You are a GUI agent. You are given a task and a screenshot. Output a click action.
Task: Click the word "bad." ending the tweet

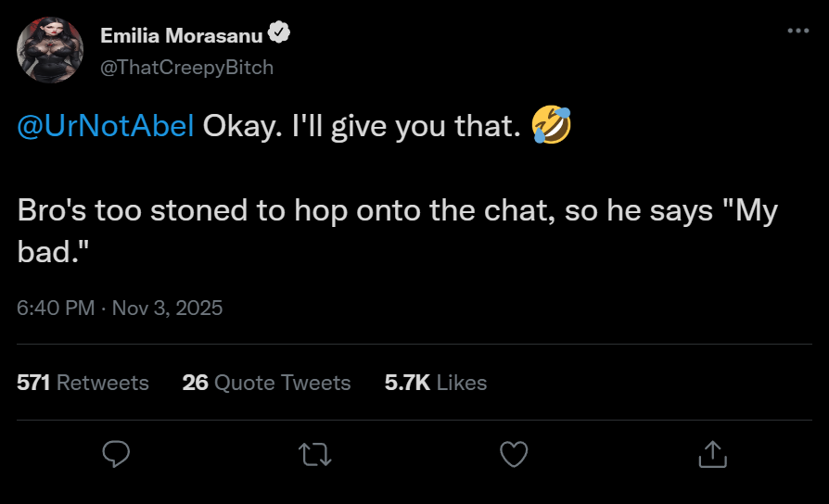[x=46, y=254]
